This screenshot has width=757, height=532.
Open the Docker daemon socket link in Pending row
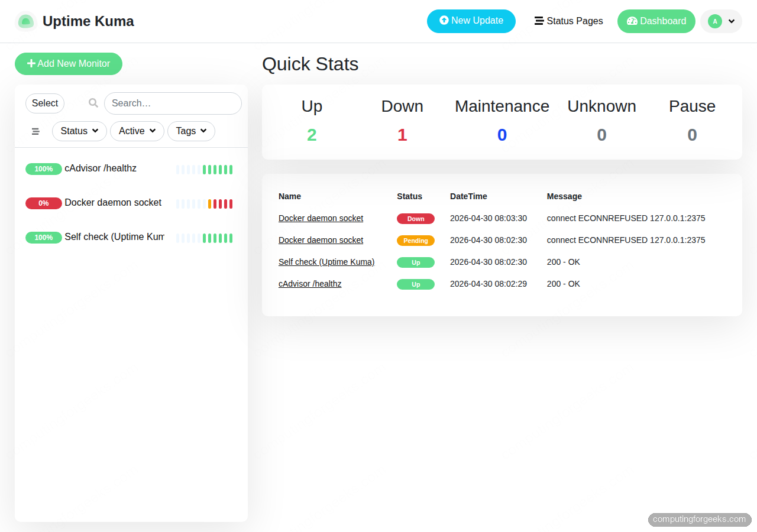321,240
